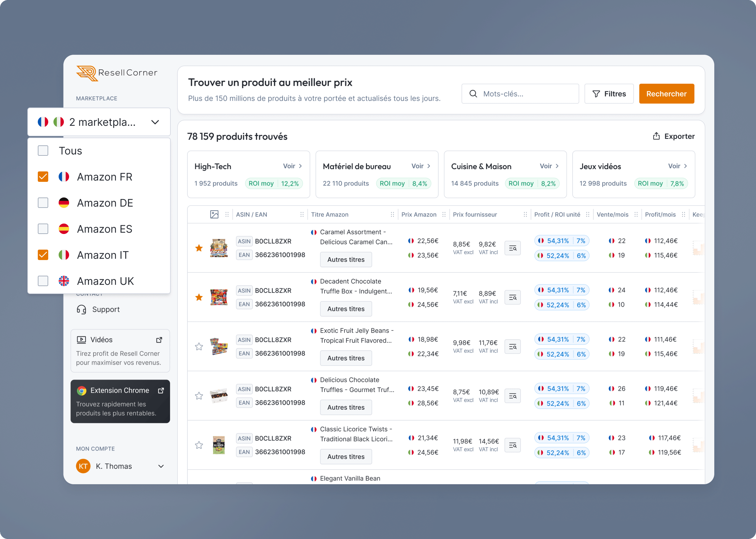
Task: Select Amazon UK label in list
Action: click(x=105, y=281)
